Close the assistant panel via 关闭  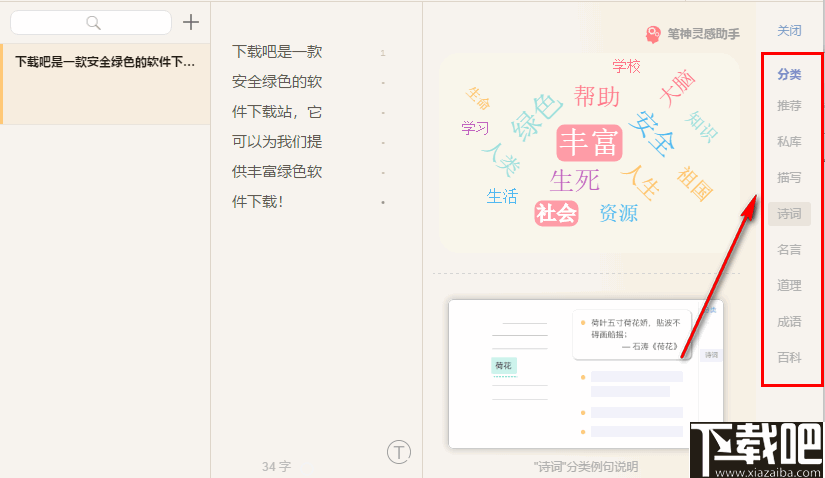789,31
